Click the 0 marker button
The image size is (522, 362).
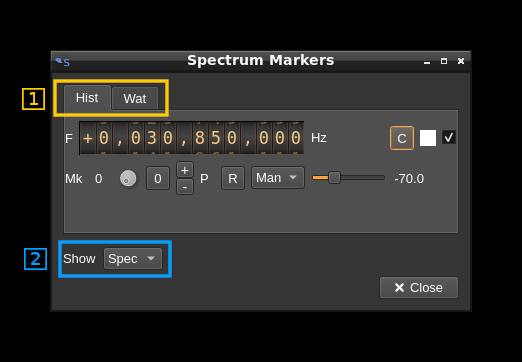point(158,179)
